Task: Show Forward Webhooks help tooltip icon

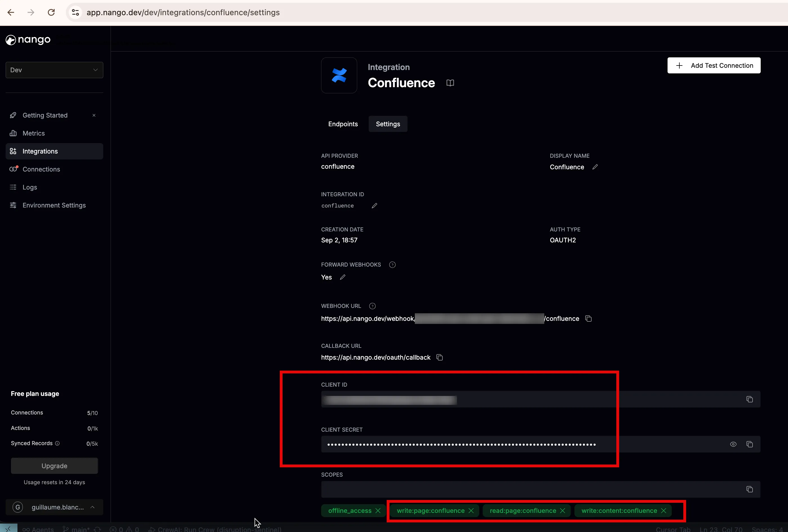Action: tap(392, 265)
